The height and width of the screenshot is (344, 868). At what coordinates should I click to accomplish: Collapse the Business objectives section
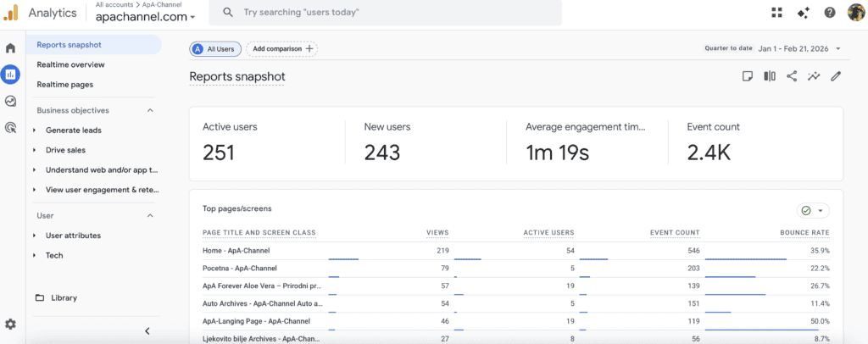coord(150,110)
